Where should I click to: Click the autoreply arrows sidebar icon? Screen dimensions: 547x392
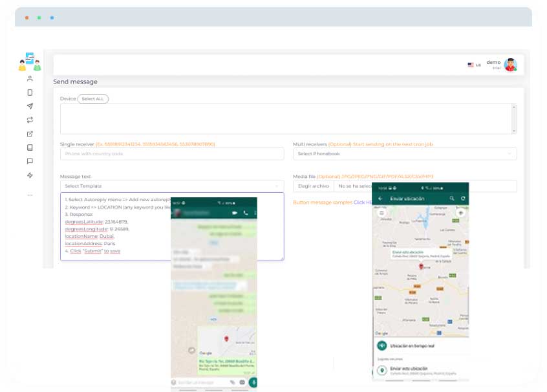pos(30,120)
